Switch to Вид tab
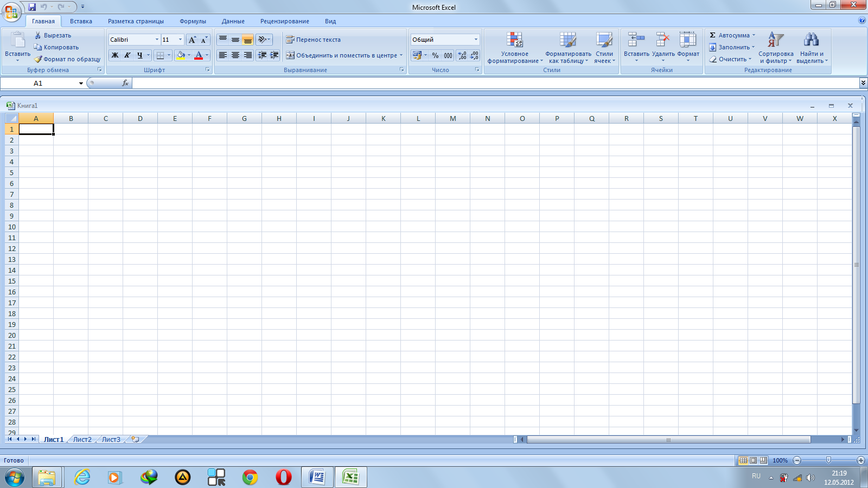868x488 pixels. [x=330, y=21]
